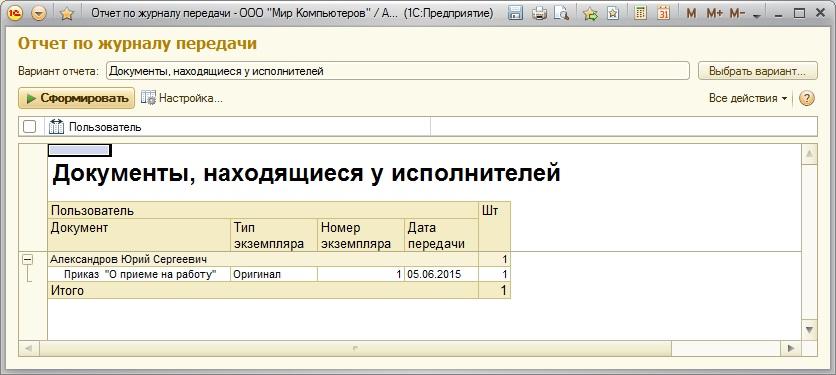Screen dimensions: 836x375
Task: Click the horizontal scrollbar left arrow
Action: tap(29, 348)
